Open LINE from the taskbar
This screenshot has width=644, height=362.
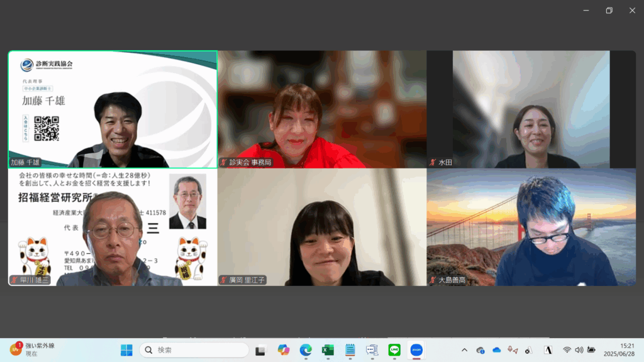coord(394,350)
